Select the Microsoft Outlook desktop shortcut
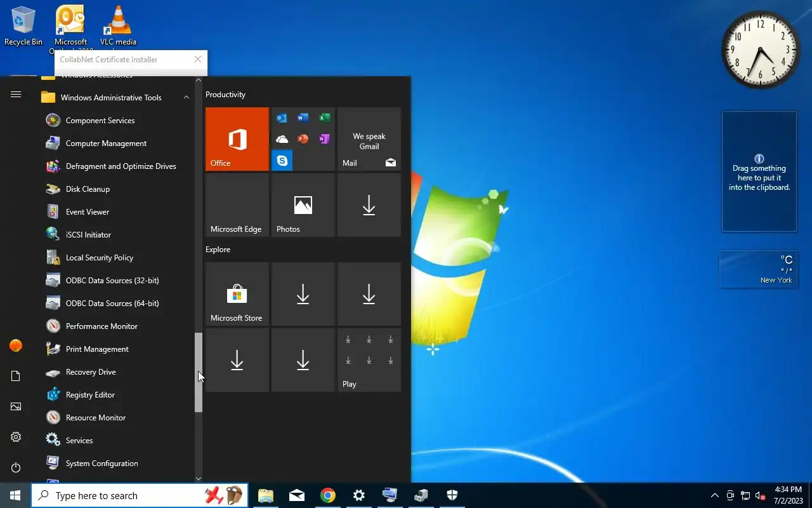This screenshot has height=508, width=812. click(70, 29)
